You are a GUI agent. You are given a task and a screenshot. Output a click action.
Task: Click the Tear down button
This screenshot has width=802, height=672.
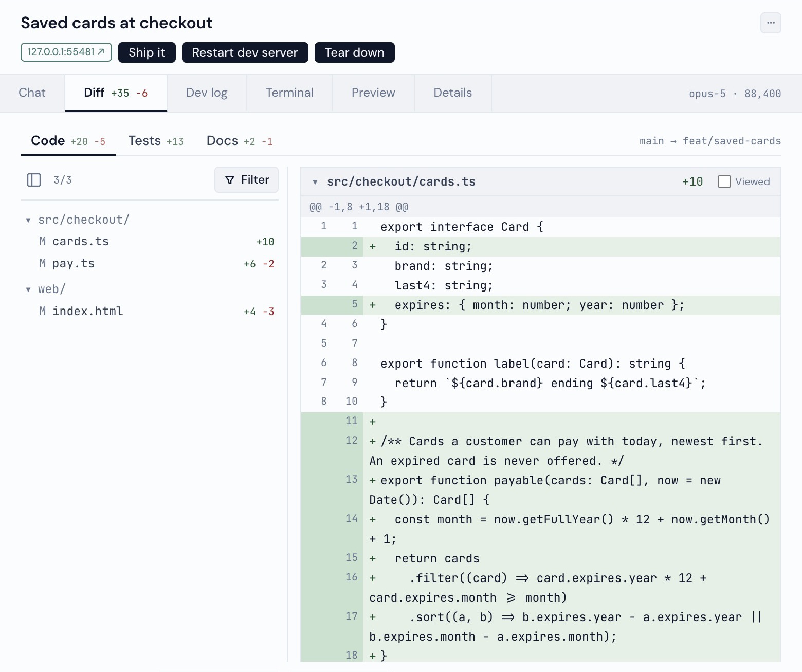pos(355,52)
